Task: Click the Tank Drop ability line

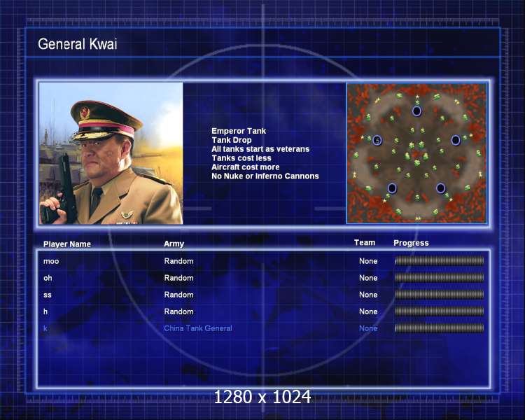Action: pyautogui.click(x=232, y=140)
